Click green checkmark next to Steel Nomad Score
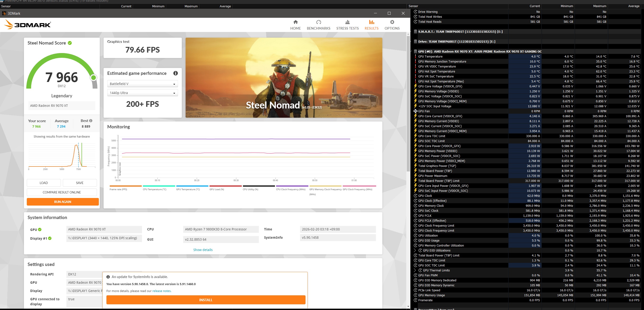 70,43
